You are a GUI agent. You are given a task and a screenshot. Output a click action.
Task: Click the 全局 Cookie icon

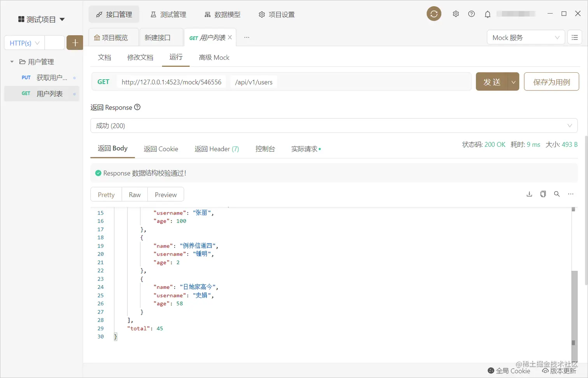click(491, 371)
